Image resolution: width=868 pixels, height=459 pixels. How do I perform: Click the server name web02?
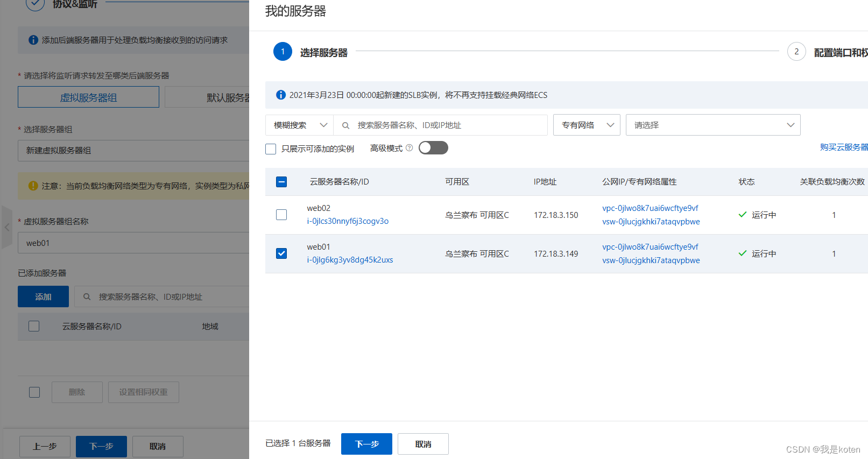pyautogui.click(x=319, y=208)
